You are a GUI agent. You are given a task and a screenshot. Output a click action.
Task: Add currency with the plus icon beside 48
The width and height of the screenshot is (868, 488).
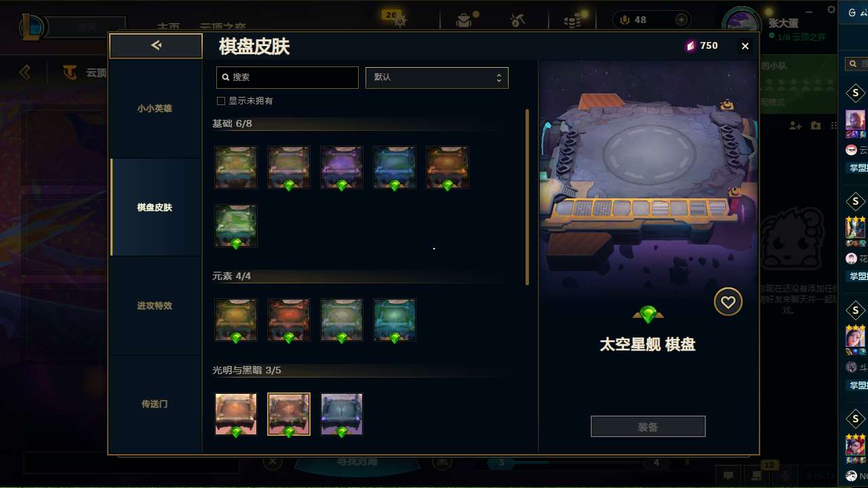coord(681,20)
